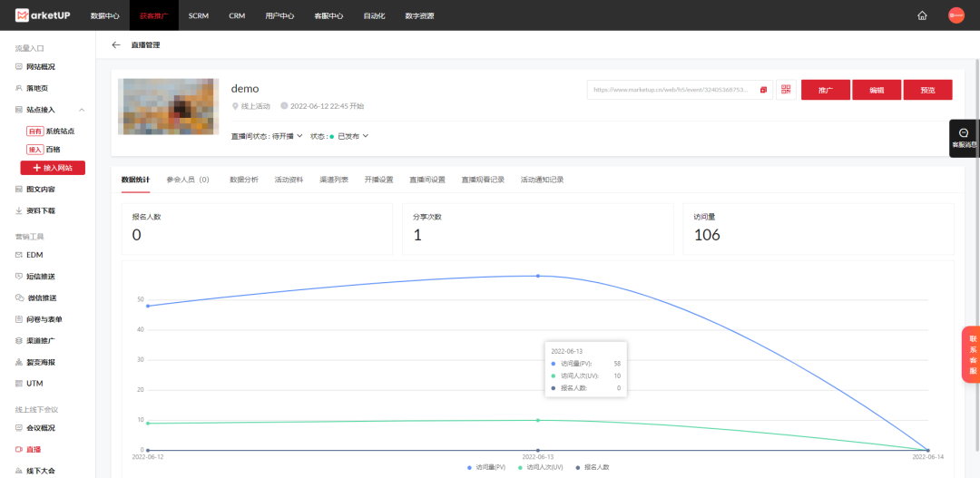Open 资料下载 in the sidebar
Screen dimensions: 980x478
tap(39, 210)
